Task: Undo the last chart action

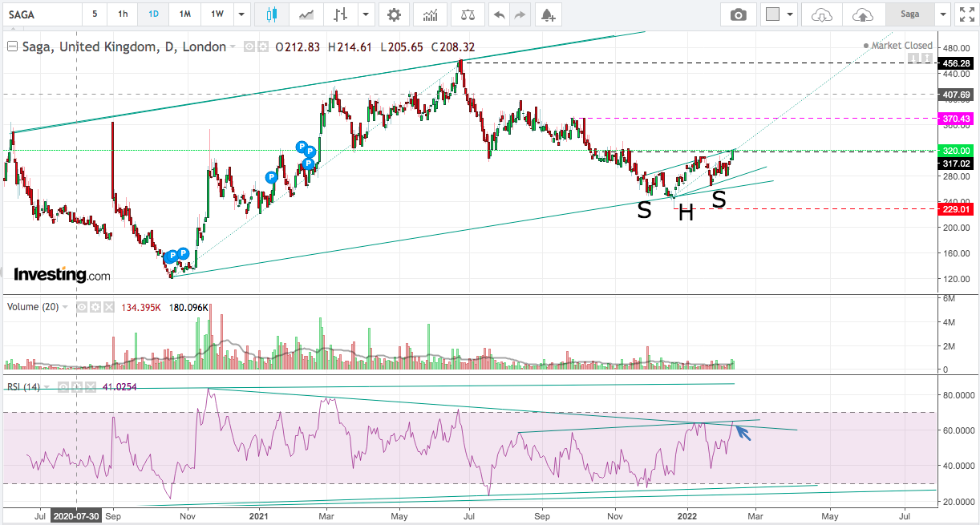Action: 500,14
